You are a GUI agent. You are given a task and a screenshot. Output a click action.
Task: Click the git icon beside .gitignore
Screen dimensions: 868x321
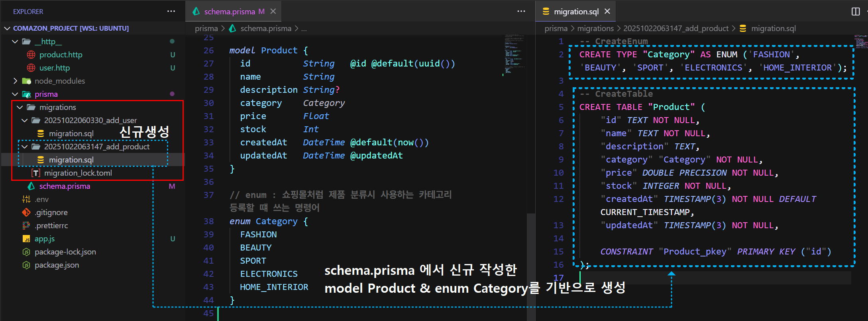pos(26,212)
